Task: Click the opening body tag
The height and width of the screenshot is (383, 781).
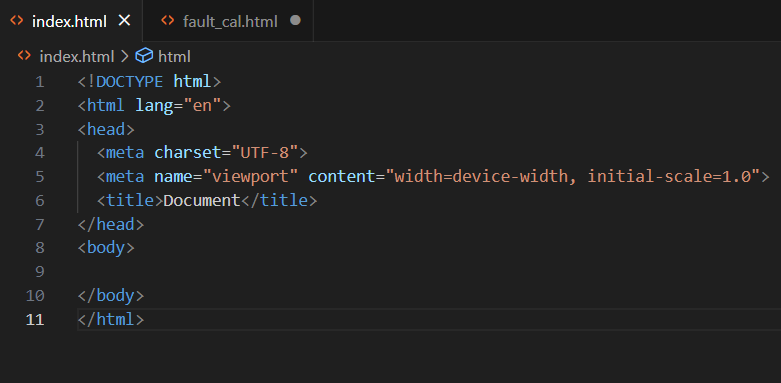Action: pyautogui.click(x=106, y=248)
